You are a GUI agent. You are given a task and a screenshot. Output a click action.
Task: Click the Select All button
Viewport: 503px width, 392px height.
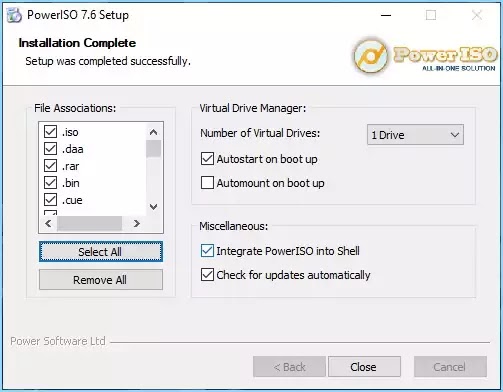[x=101, y=252]
